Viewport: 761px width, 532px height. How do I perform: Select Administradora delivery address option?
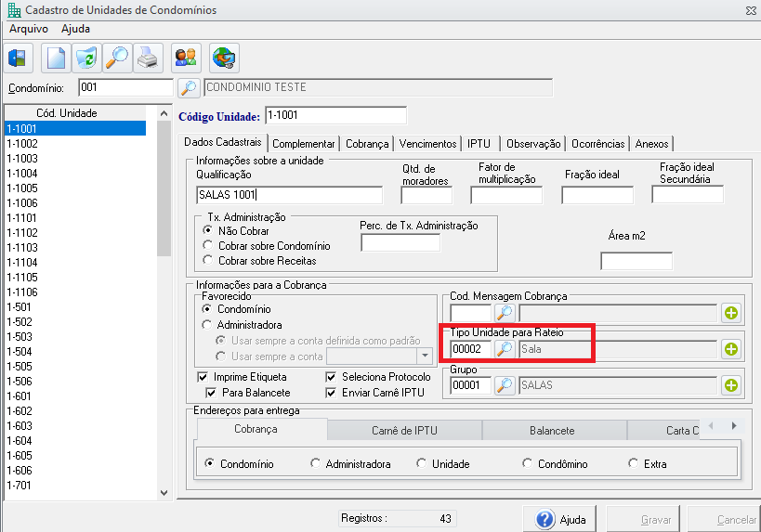(x=316, y=463)
